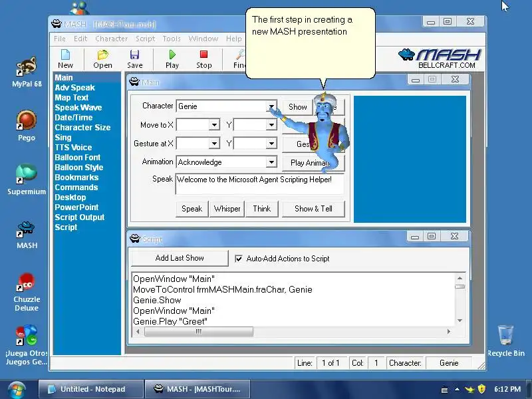Image resolution: width=532 pixels, height=399 pixels.
Task: Click the Speak button
Action: point(192,209)
